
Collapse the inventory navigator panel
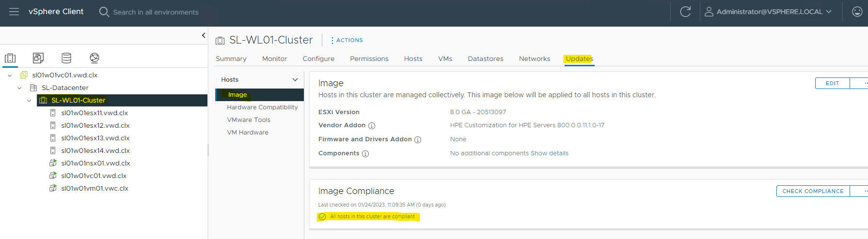click(x=204, y=35)
